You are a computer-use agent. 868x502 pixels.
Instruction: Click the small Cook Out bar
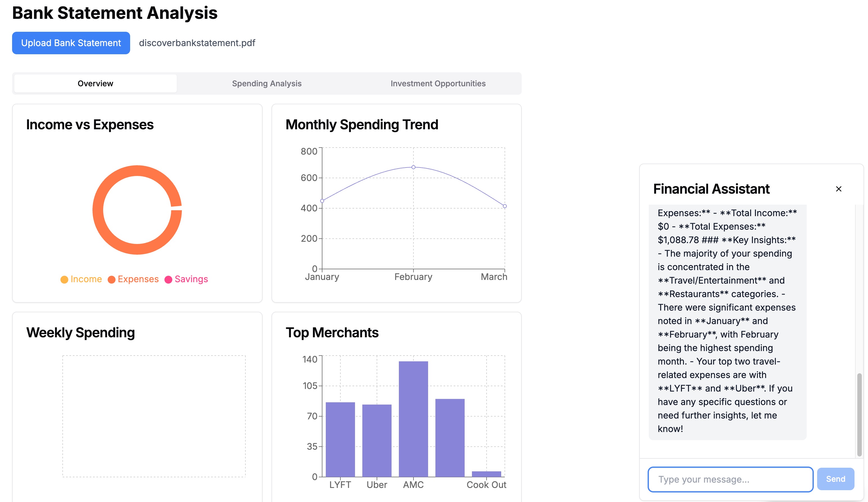pyautogui.click(x=486, y=474)
